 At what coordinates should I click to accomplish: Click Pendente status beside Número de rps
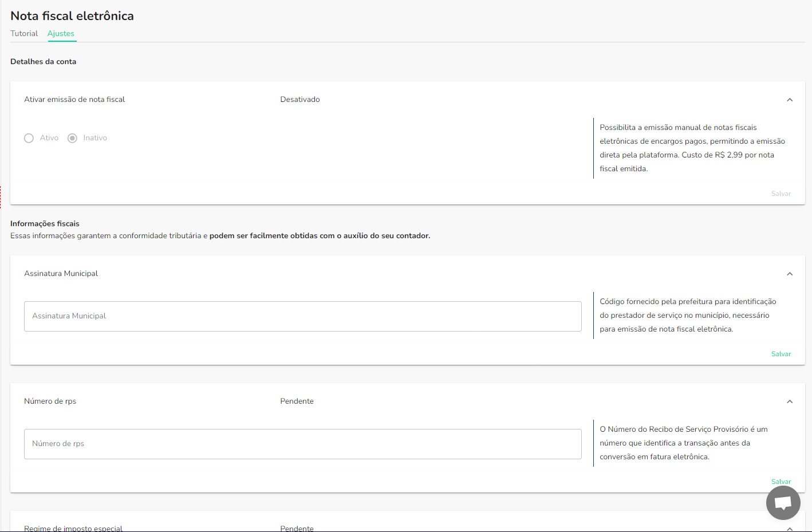click(297, 401)
